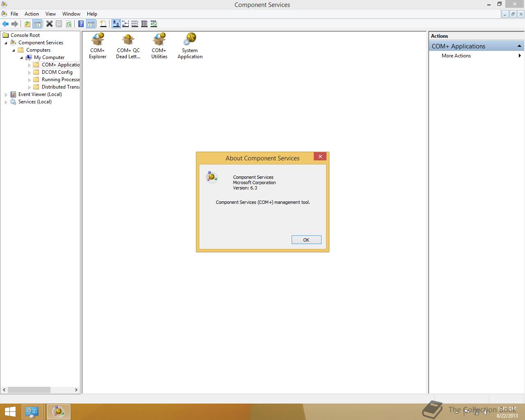
Task: Open the Window menu
Action: (x=71, y=14)
